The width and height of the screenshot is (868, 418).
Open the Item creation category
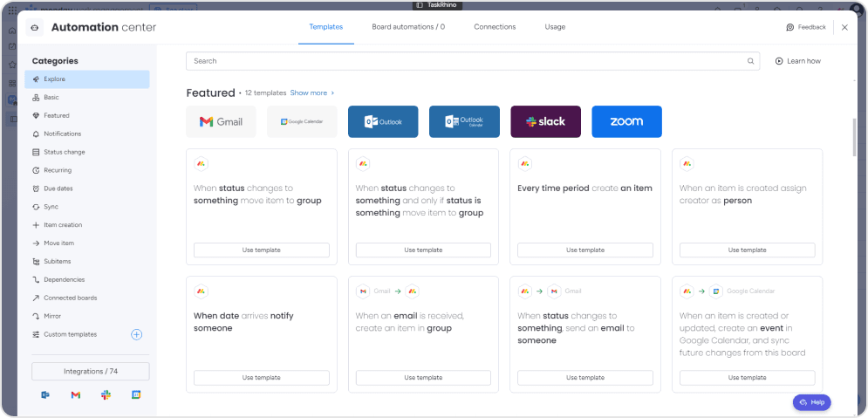tap(87, 225)
